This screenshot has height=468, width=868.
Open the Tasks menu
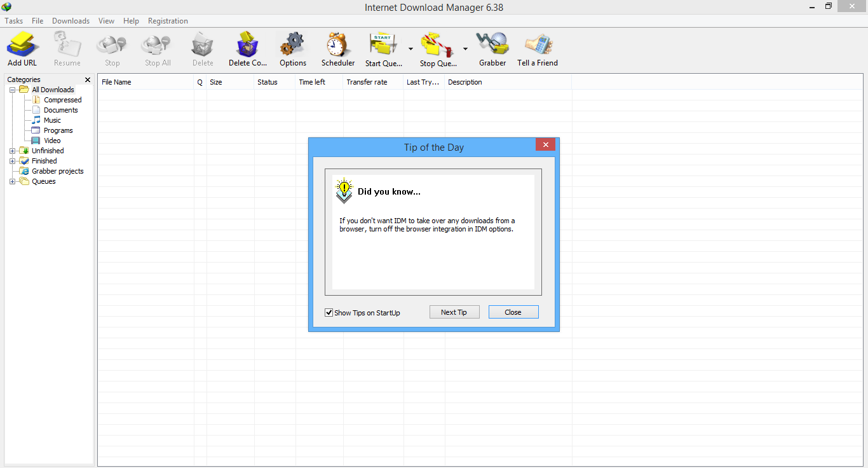(14, 21)
